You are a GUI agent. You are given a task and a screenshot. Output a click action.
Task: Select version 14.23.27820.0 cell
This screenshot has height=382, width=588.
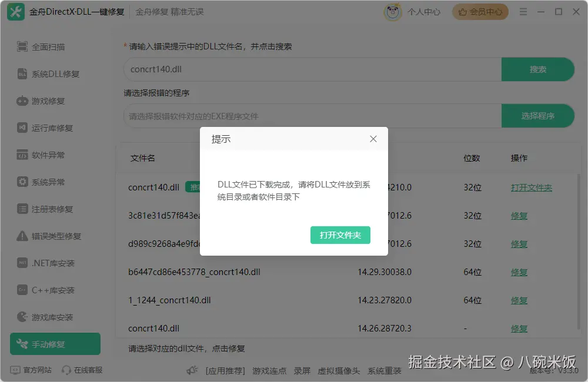[385, 300]
